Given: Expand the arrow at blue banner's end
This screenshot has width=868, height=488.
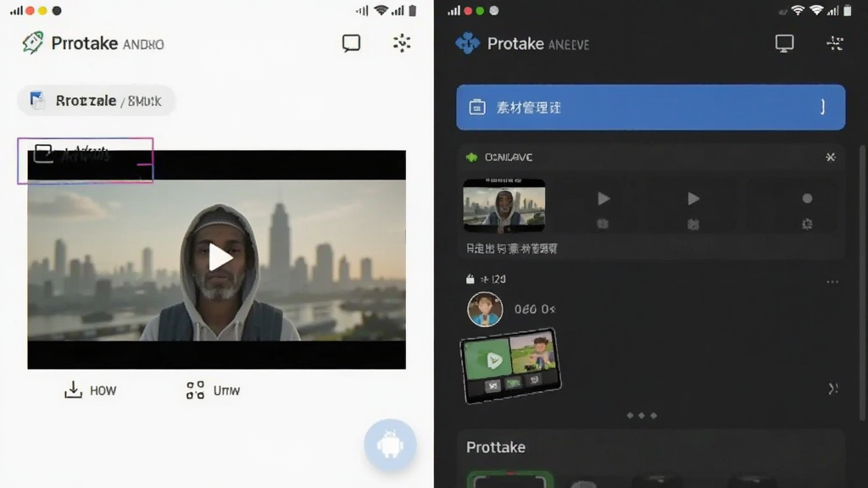Looking at the screenshot, I should click(x=822, y=107).
